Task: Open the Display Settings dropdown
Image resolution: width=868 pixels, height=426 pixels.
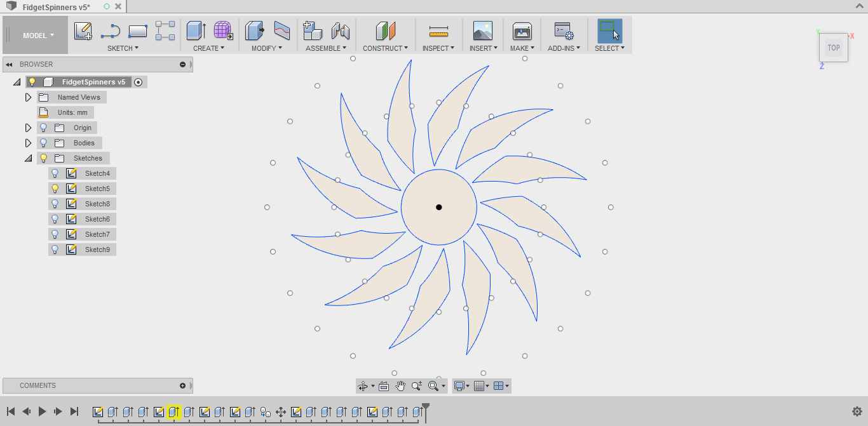Action: tap(459, 385)
